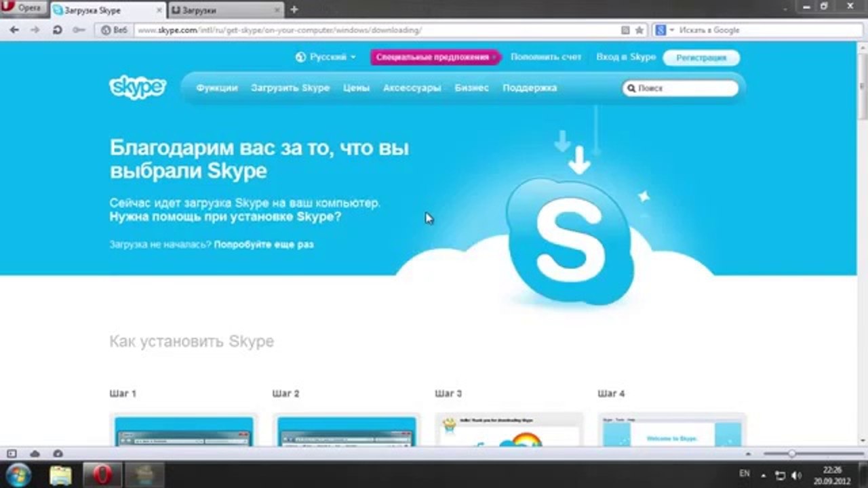
Task: Click the Шаг 1 label
Action: tap(123, 393)
